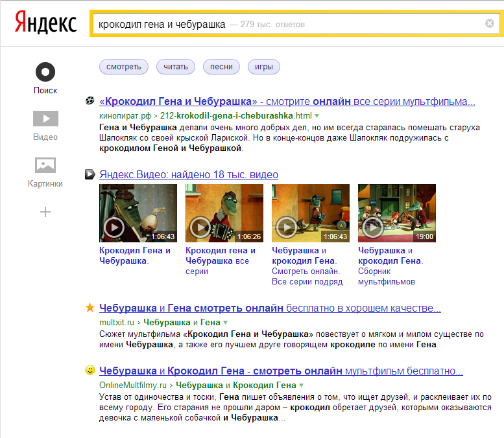
Task: Click the plus icon to add a service
Action: 45,212
